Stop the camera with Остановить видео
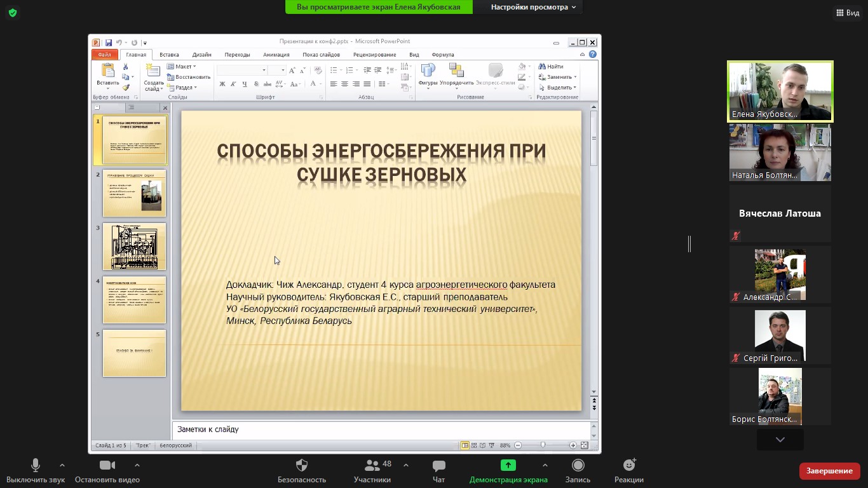Screen dimensions: 868x488 point(107,466)
